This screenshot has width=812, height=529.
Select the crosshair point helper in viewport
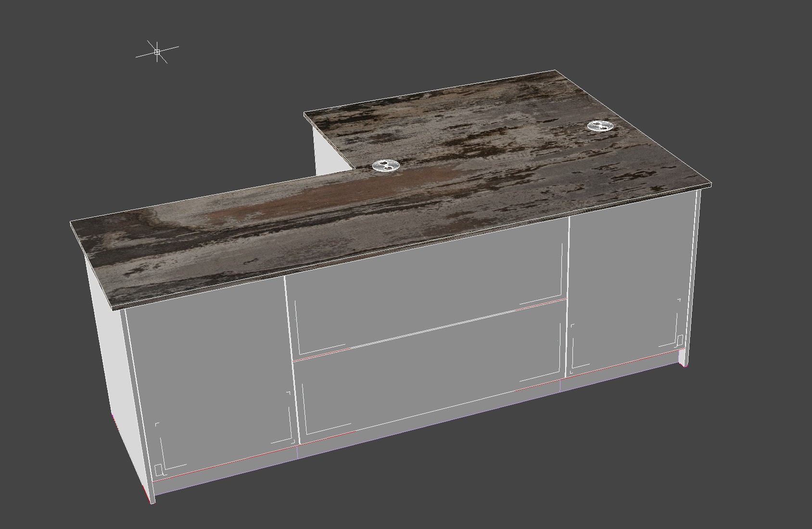[157, 51]
